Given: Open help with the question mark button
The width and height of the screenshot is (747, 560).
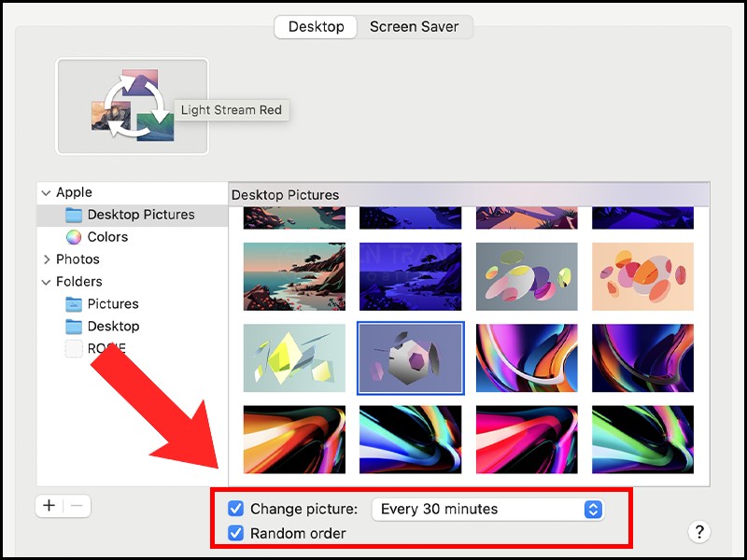Looking at the screenshot, I should click(699, 532).
